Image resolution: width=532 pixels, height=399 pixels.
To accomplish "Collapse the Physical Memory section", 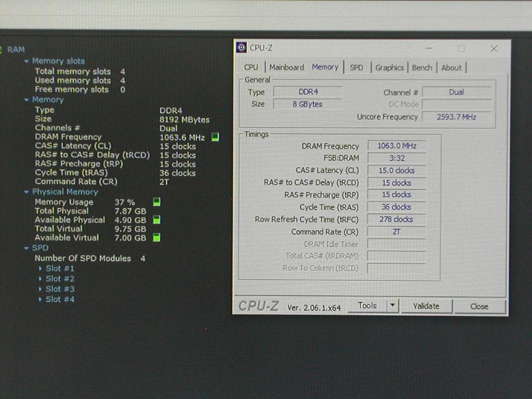I will tap(27, 192).
